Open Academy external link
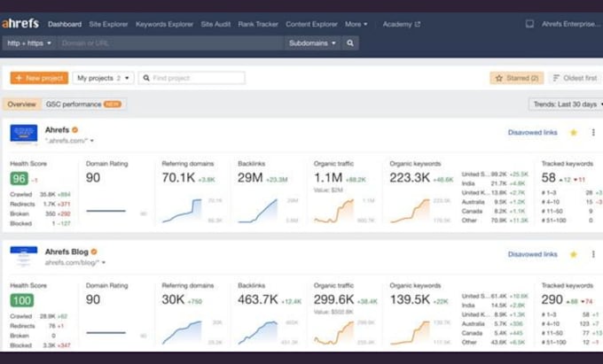 pyautogui.click(x=401, y=24)
